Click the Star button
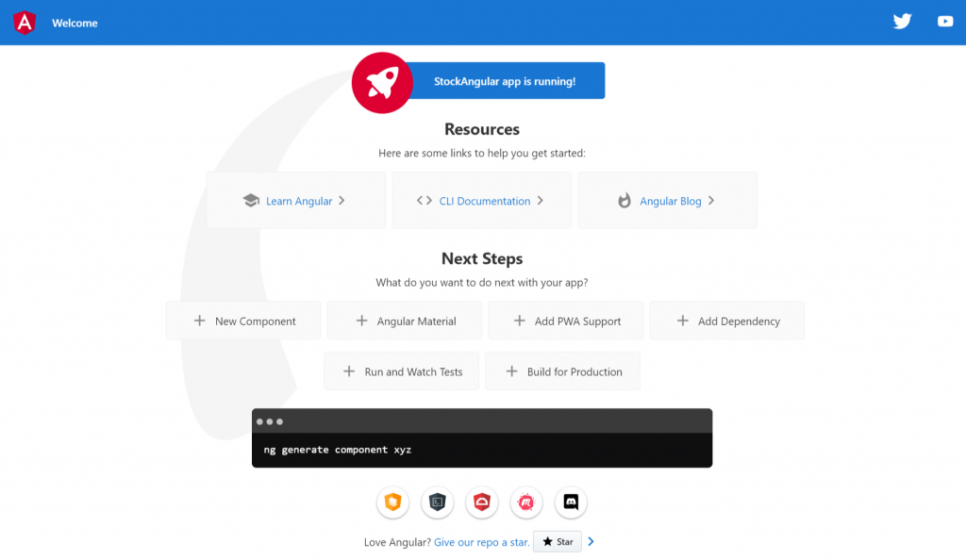Viewport: 966px width, 560px height. 558,541
